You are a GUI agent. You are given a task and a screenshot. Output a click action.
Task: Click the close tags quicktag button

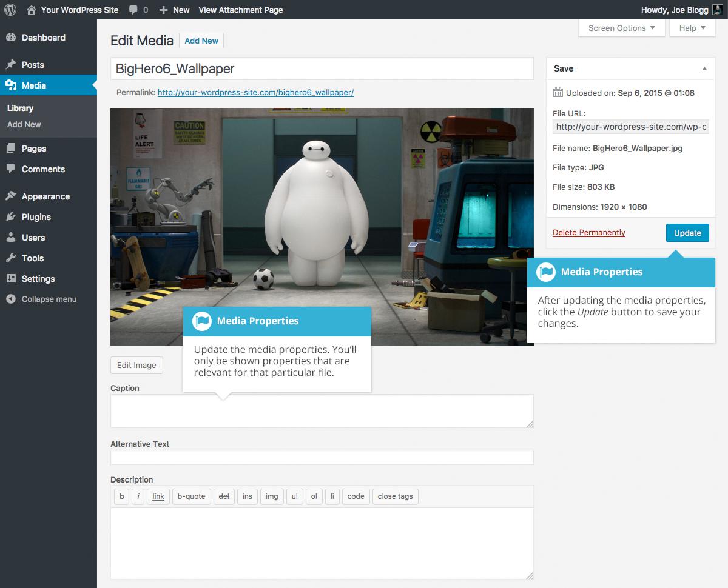[395, 496]
